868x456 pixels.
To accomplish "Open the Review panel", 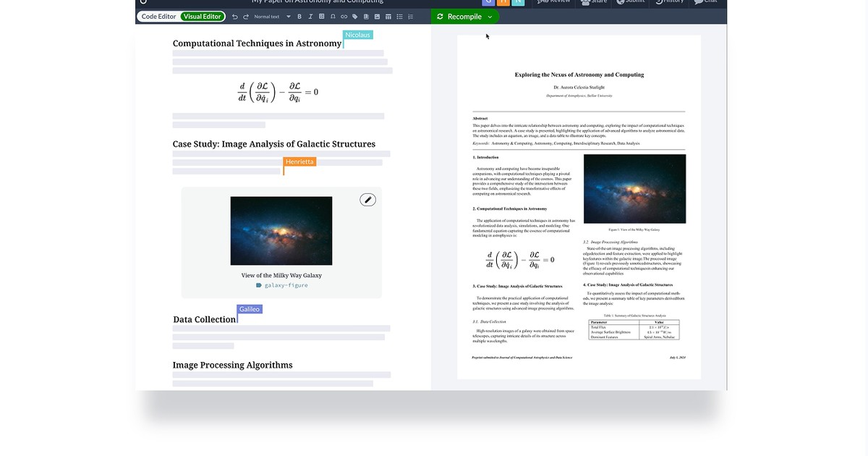I will 554,1.
